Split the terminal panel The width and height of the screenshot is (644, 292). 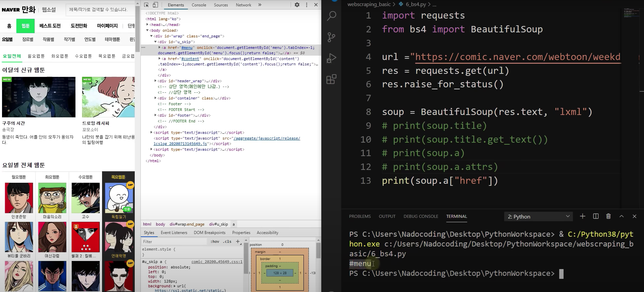point(595,216)
